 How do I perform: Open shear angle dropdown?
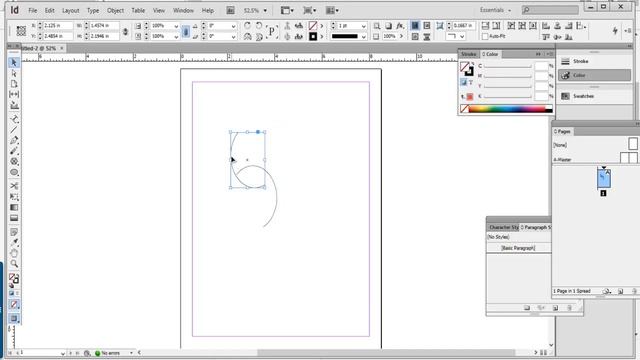(233, 36)
